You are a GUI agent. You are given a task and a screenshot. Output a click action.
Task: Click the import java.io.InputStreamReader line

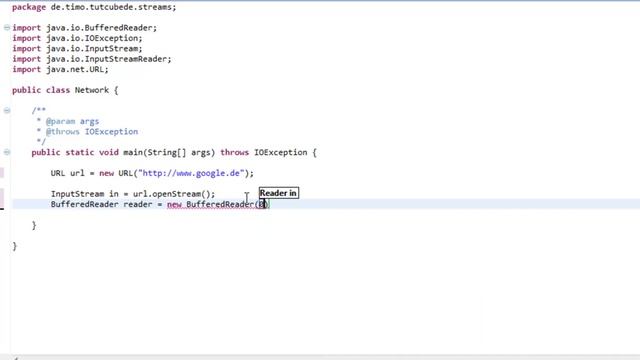[91, 59]
